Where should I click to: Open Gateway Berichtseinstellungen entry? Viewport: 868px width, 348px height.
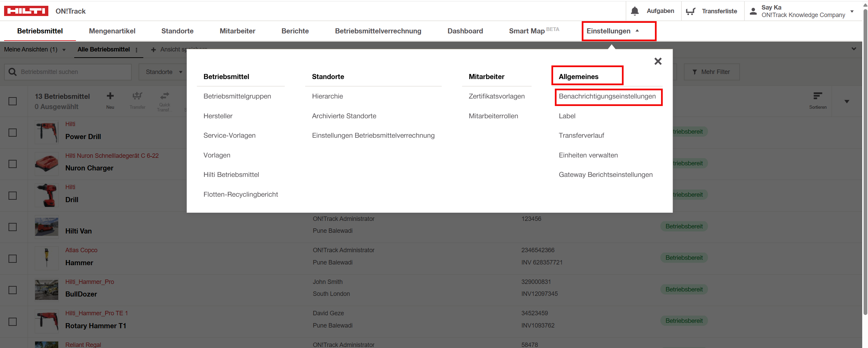[x=606, y=175]
